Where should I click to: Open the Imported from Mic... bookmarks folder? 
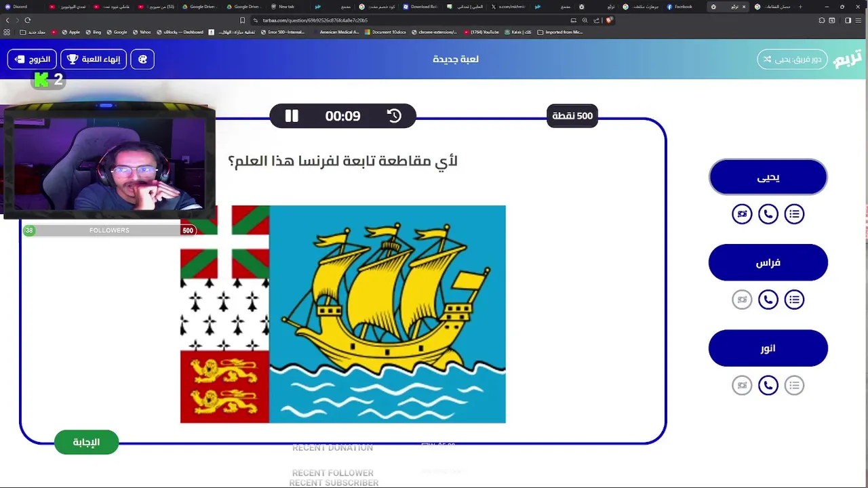click(559, 32)
